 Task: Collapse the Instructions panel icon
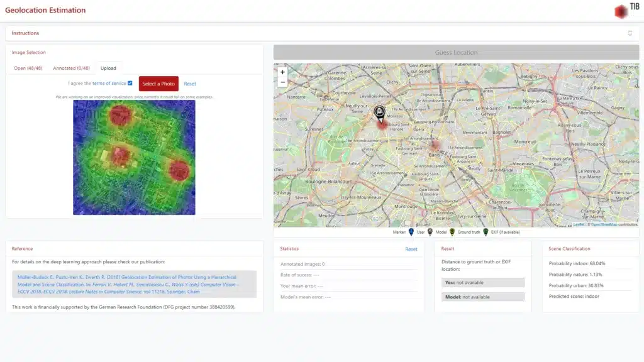(x=630, y=33)
